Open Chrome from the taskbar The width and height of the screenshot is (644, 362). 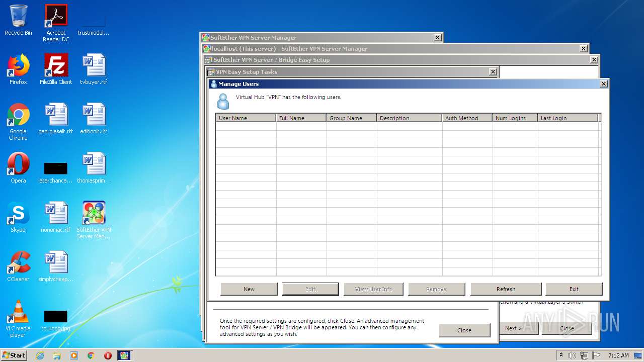click(x=91, y=355)
